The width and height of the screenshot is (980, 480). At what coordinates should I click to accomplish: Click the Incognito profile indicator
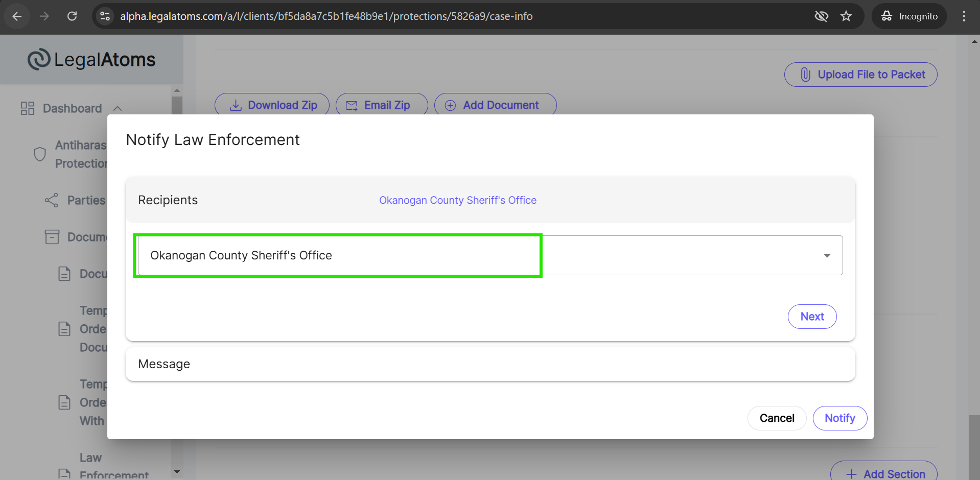coord(909,16)
